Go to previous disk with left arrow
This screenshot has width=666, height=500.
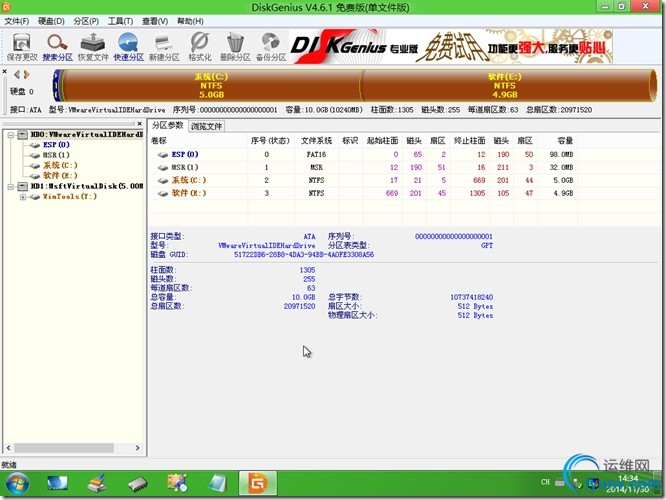point(17,75)
